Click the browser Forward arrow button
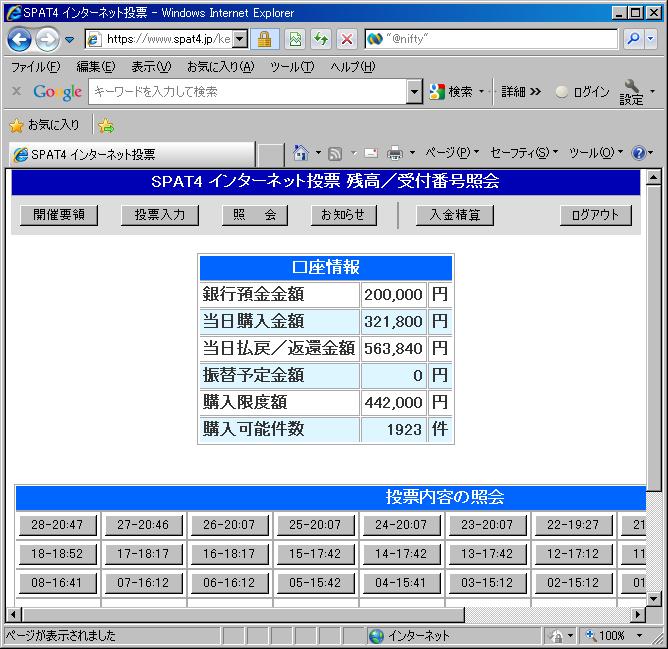668x649 pixels. click(x=47, y=40)
